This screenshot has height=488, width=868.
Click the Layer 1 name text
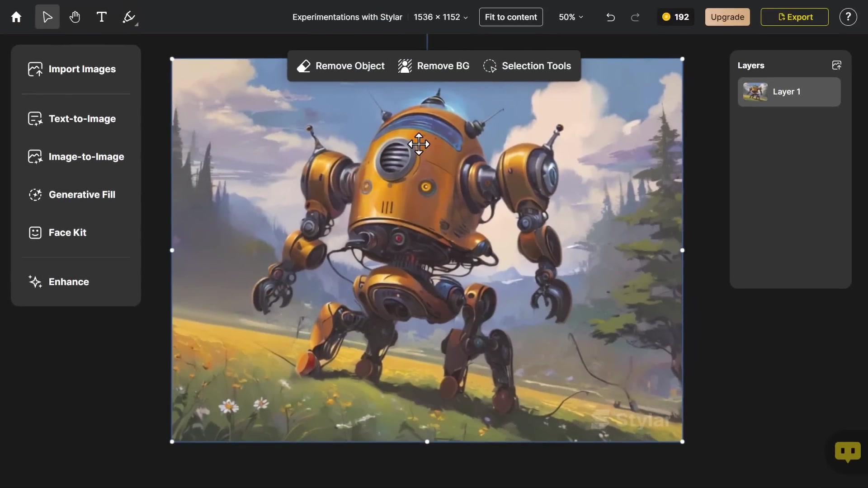click(787, 92)
